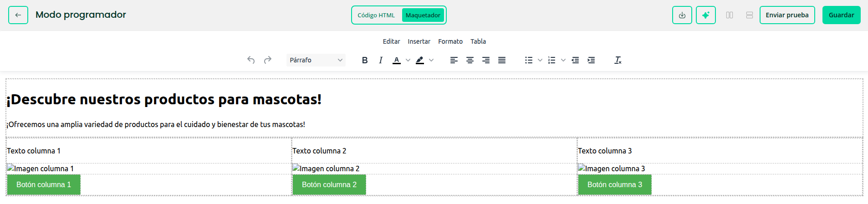Click the Enviar prueba button
Screen dimensions: 868x204
coord(787,15)
